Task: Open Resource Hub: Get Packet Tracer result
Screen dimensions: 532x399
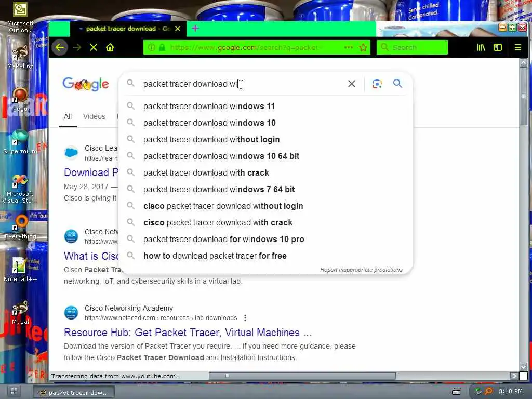Action: [x=188, y=332]
